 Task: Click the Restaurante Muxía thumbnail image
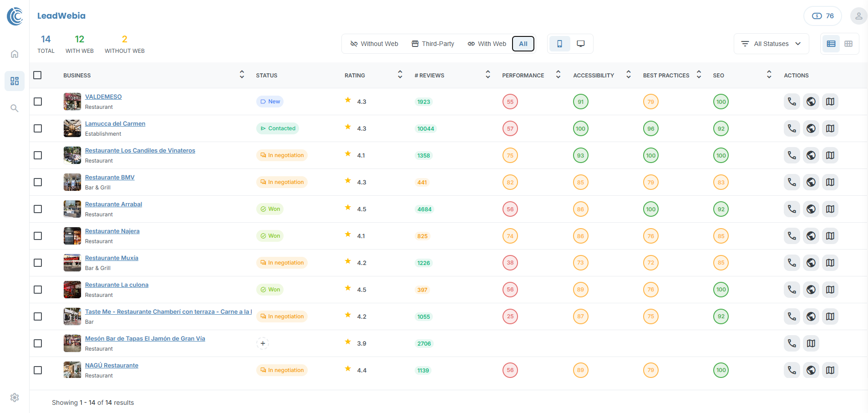click(x=72, y=263)
